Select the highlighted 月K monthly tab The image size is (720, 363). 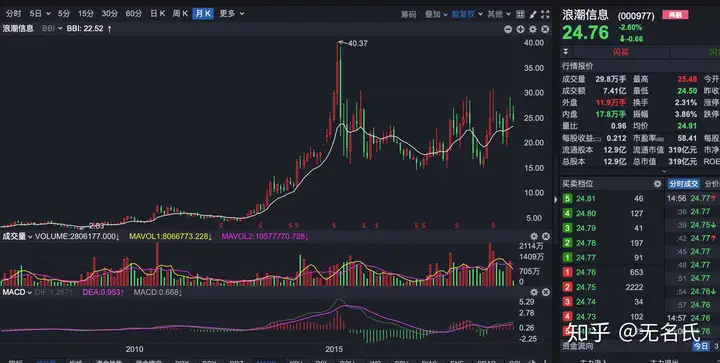click(x=203, y=14)
